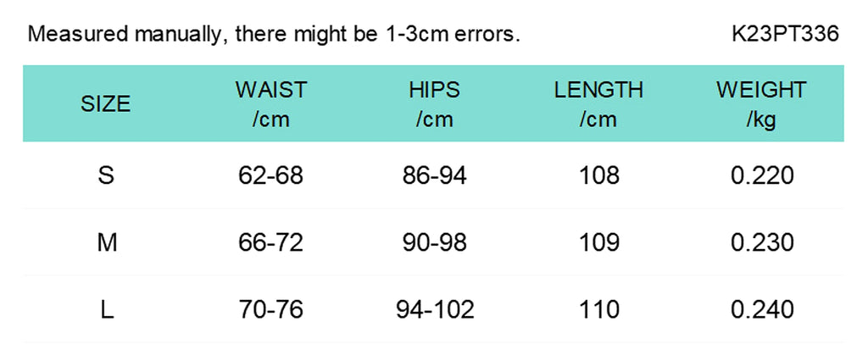Image resolution: width=868 pixels, height=344 pixels.
Task: Select the waist value 66-72
Action: [271, 243]
